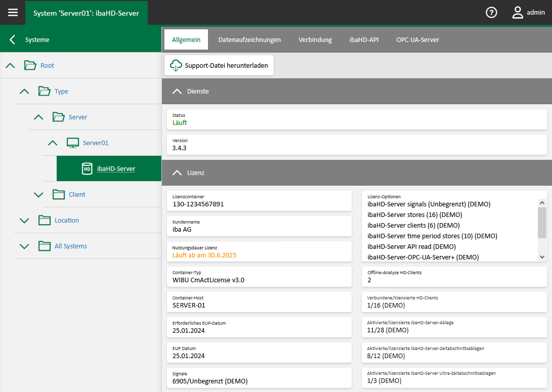This screenshot has width=552, height=392.
Task: Switch to the Datenaufzeichnungen tab
Action: click(249, 39)
